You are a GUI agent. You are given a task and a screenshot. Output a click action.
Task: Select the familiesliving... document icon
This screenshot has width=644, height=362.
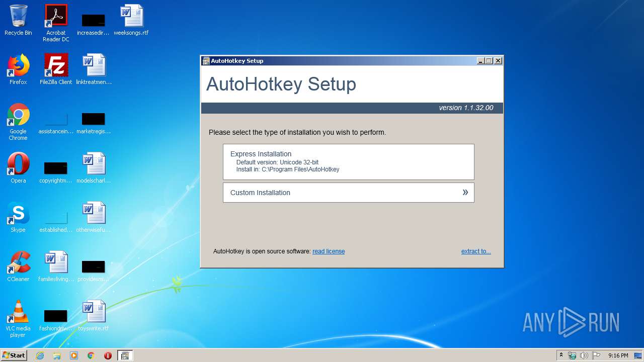56,266
